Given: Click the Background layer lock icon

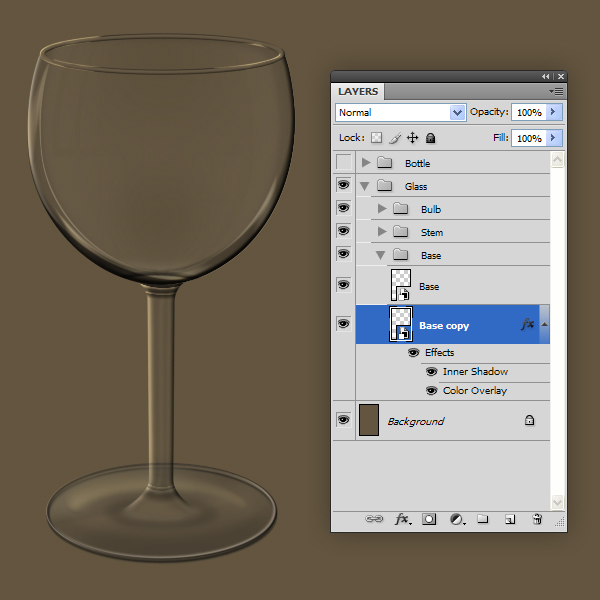Looking at the screenshot, I should 529,420.
